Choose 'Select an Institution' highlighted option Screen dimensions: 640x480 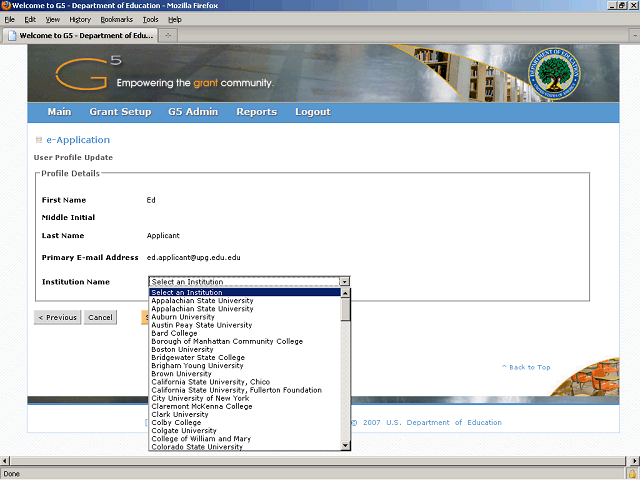244,292
